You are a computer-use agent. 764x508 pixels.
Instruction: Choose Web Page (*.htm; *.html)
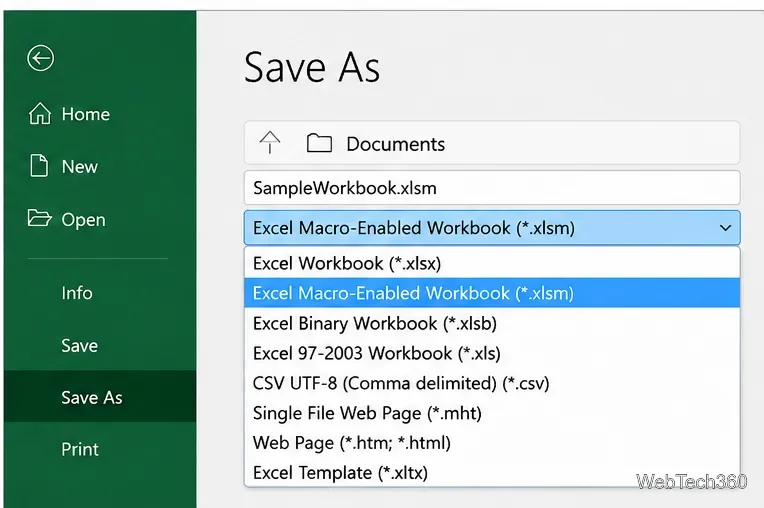[x=492, y=443]
